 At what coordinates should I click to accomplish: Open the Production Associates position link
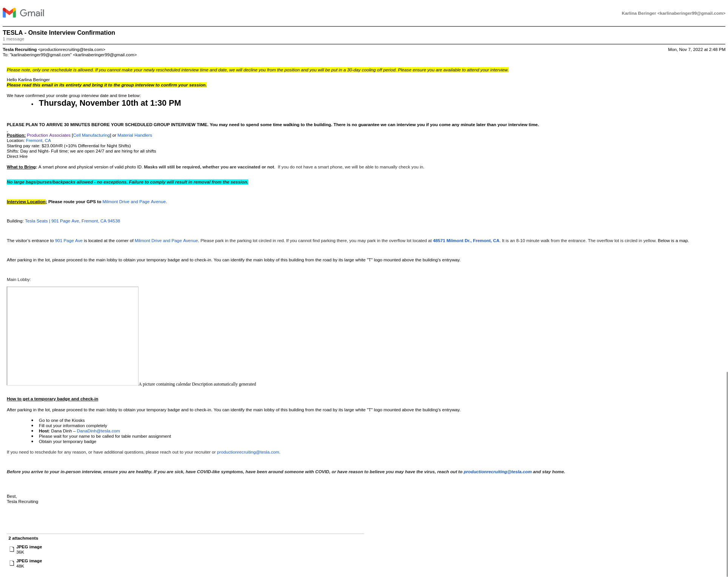point(48,135)
